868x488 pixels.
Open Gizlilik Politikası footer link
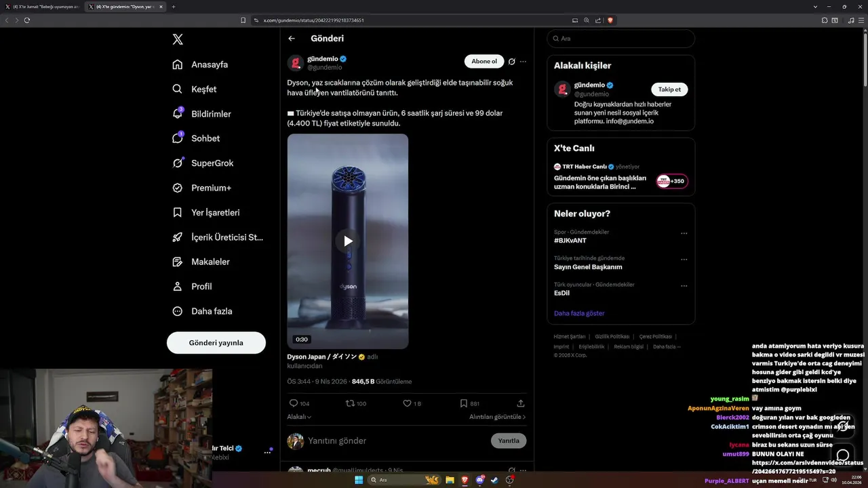point(612,337)
